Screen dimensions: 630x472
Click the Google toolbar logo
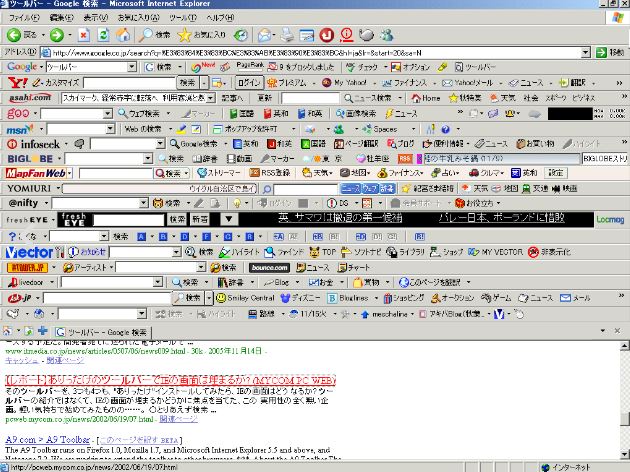coord(22,67)
